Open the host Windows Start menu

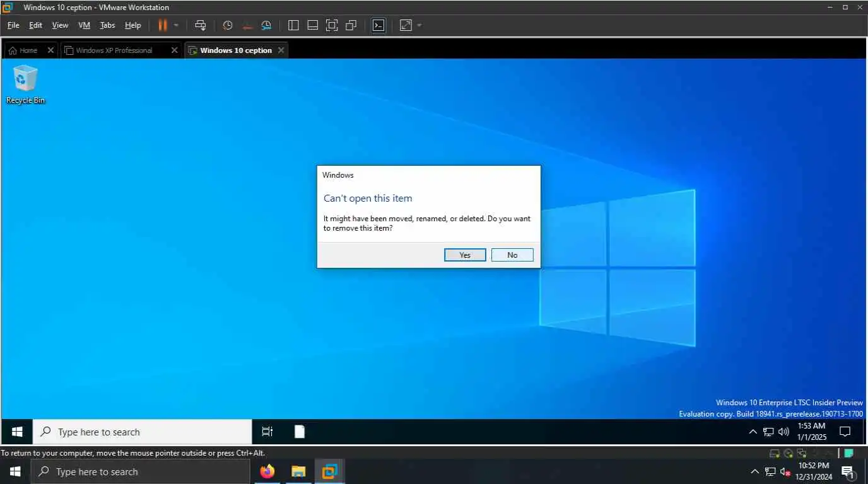[15, 471]
